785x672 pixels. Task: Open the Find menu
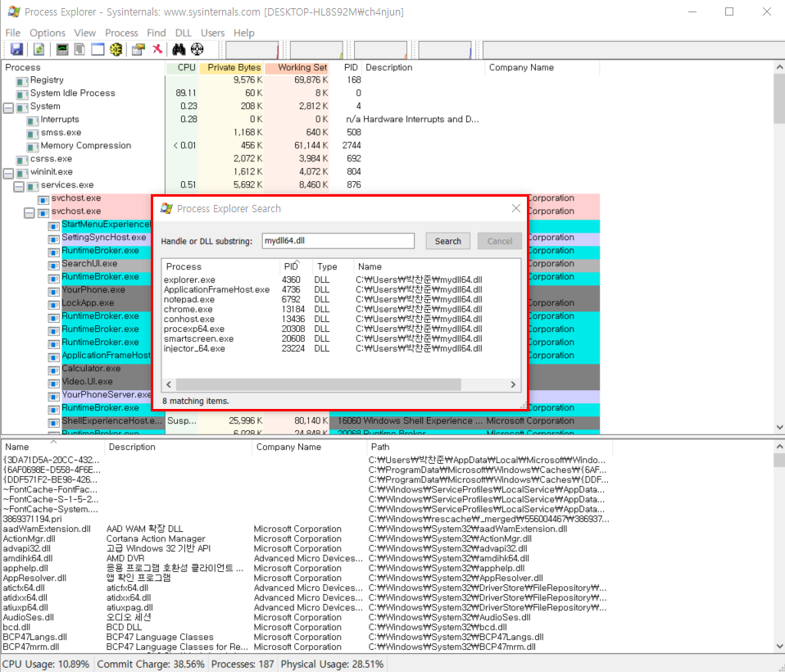click(x=157, y=33)
